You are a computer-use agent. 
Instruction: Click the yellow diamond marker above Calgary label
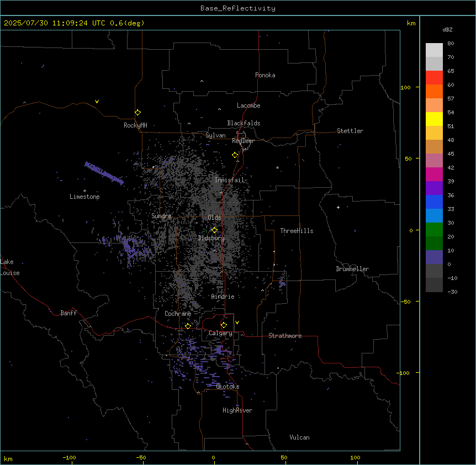tap(224, 325)
